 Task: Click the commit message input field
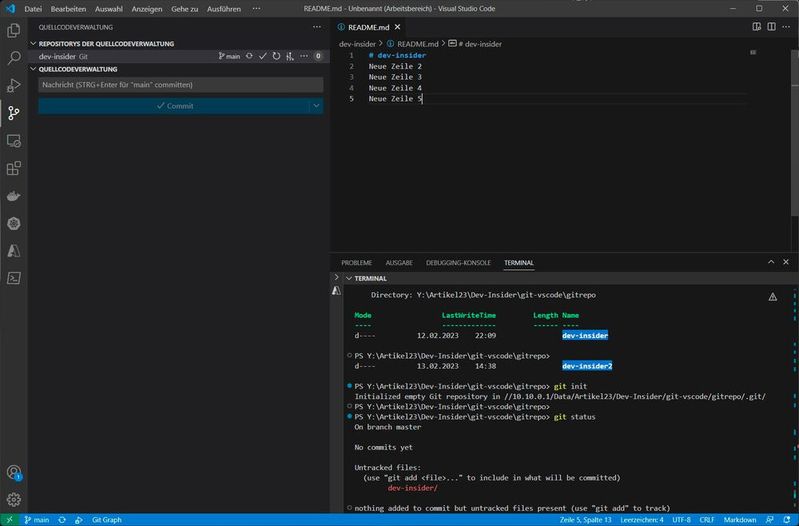(181, 85)
